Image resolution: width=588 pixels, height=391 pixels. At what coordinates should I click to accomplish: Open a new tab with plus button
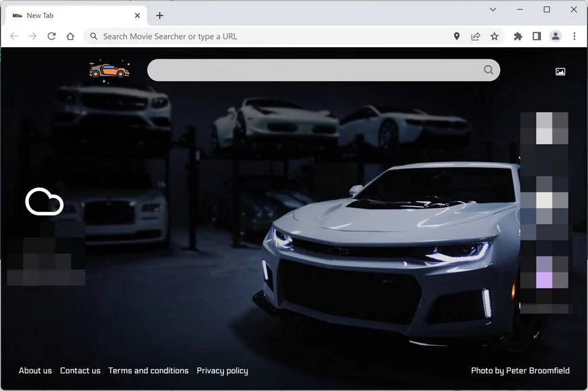pyautogui.click(x=159, y=15)
